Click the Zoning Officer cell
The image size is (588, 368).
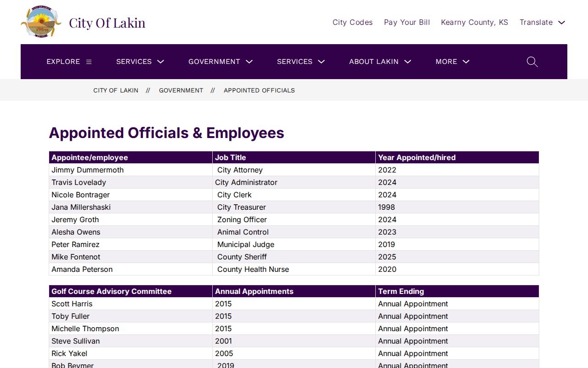pos(294,219)
